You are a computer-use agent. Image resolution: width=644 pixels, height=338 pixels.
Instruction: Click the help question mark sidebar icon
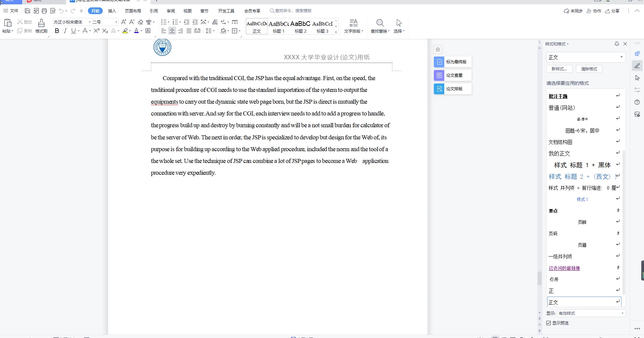637,102
